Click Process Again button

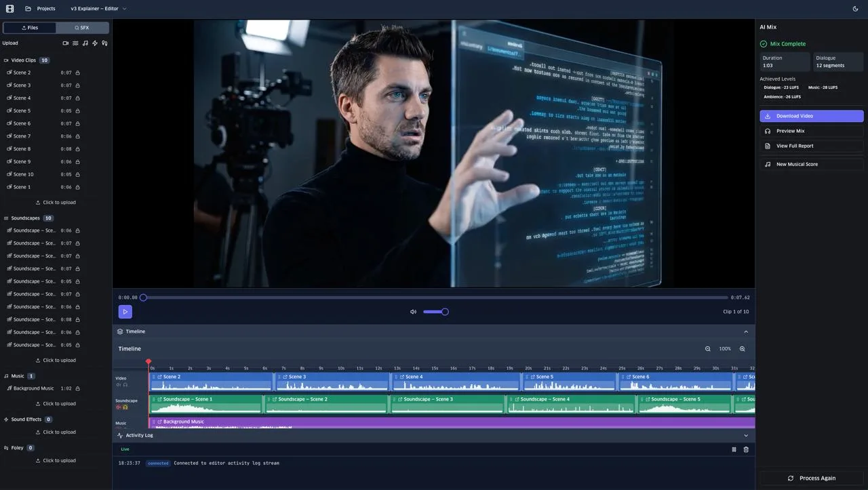pos(812,478)
